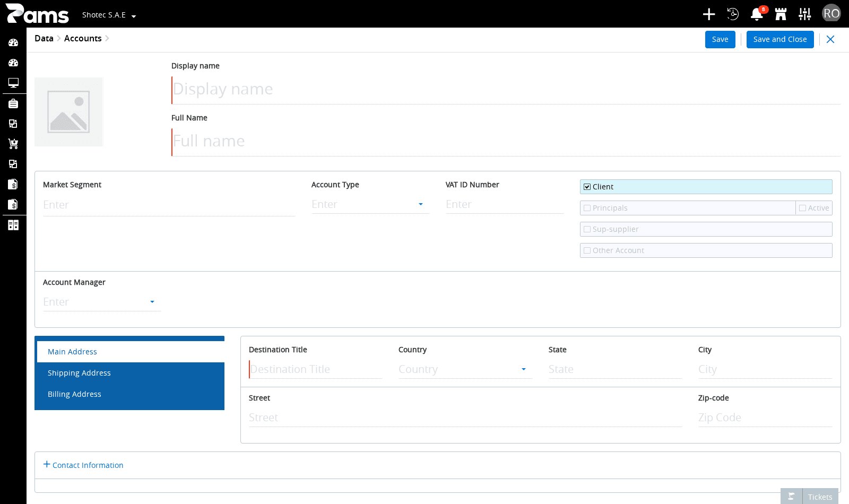Open notifications bell with 8 badge
The height and width of the screenshot is (504, 849).
pyautogui.click(x=757, y=14)
